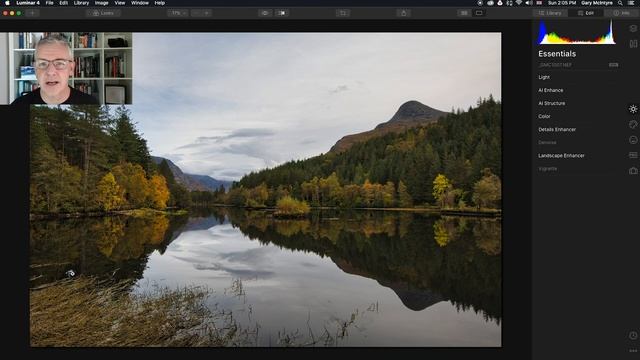
Task: Open the Window menu
Action: [140, 3]
